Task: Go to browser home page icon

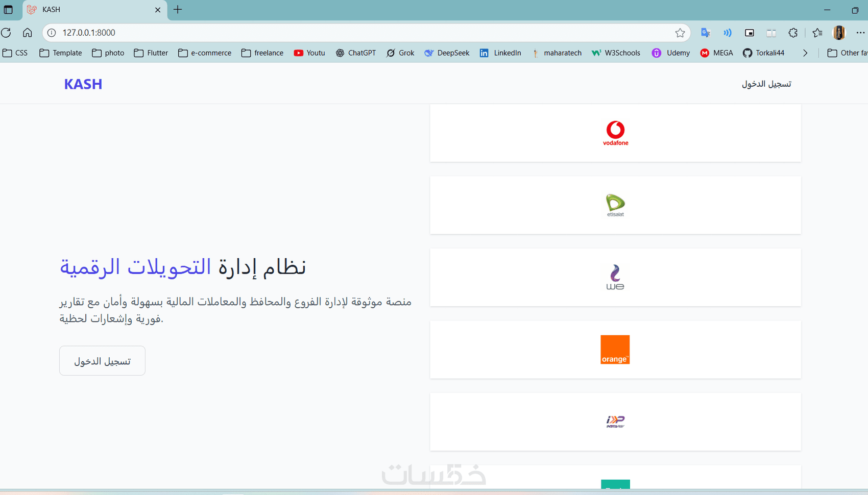Action: (x=28, y=33)
